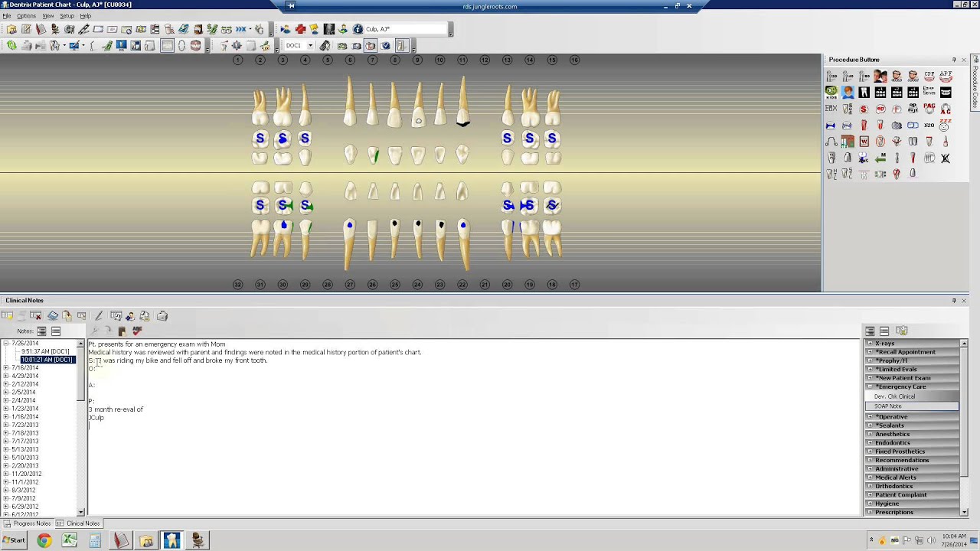Click the F fluoride procedure button

coord(897,109)
